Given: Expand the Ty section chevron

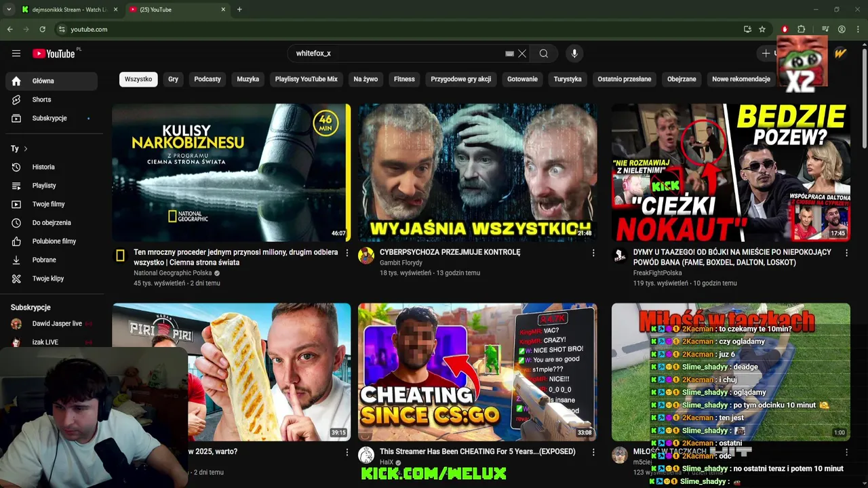Looking at the screenshot, I should pyautogui.click(x=26, y=148).
